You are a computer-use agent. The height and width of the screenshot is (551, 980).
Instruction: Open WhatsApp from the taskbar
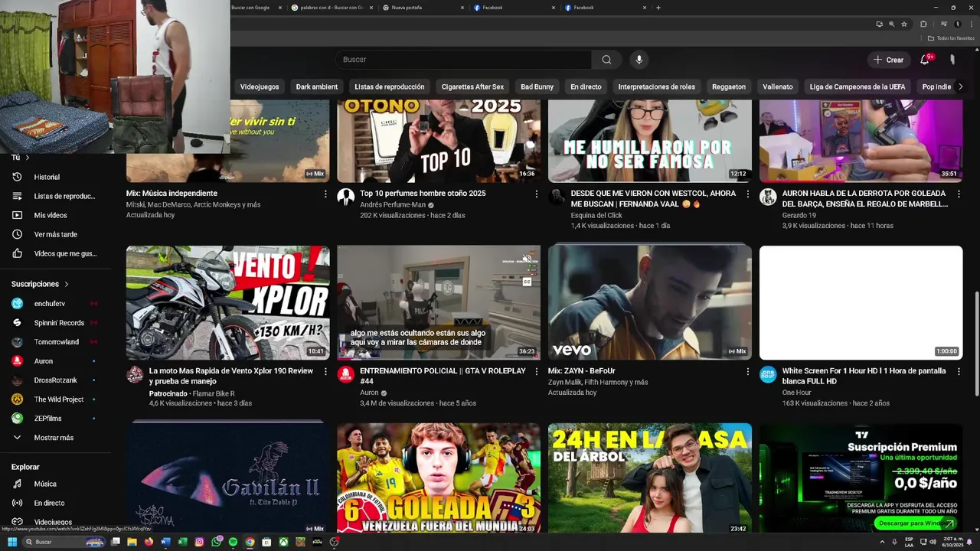(x=216, y=542)
